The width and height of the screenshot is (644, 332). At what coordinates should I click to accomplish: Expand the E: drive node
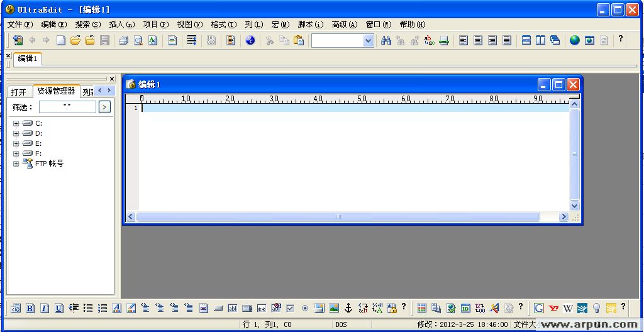(16, 143)
